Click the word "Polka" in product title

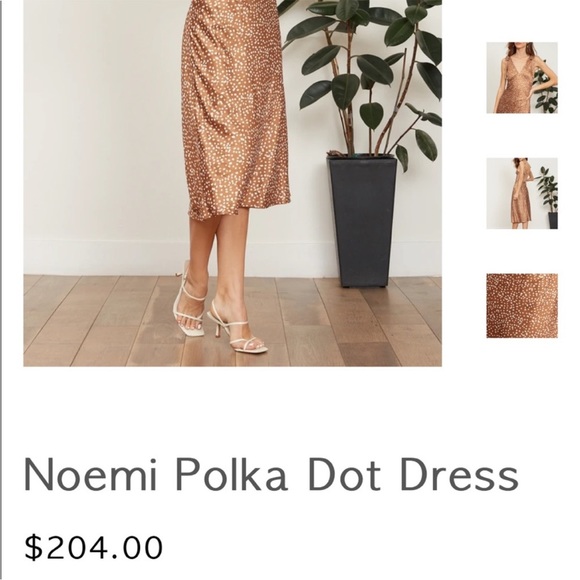(x=231, y=474)
